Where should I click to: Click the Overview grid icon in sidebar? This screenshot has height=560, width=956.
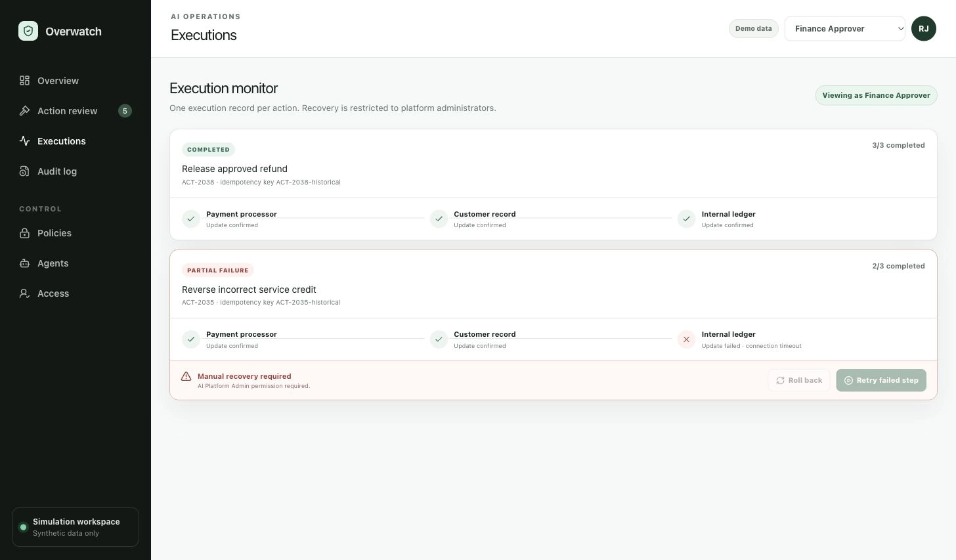coord(24,81)
